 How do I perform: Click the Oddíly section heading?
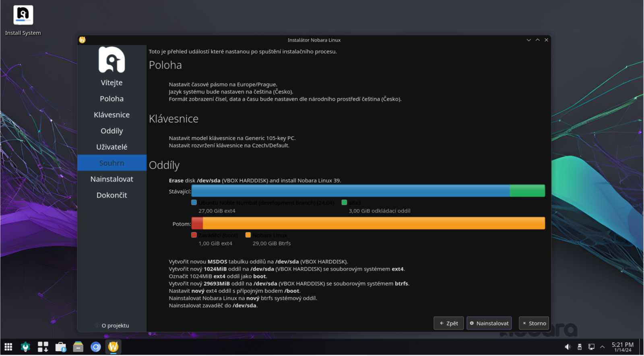(x=164, y=165)
